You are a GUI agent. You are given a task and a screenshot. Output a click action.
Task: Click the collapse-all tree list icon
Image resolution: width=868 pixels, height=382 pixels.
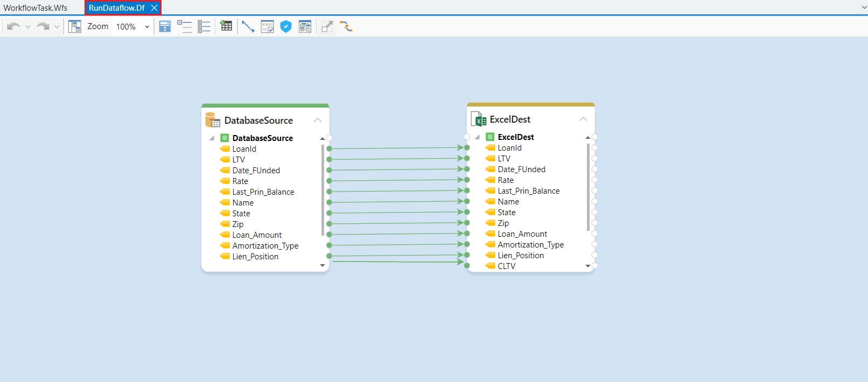pyautogui.click(x=185, y=26)
